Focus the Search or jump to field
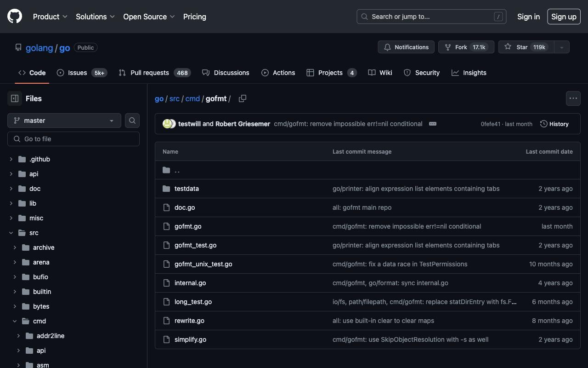Image resolution: width=588 pixels, height=368 pixels. [431, 17]
